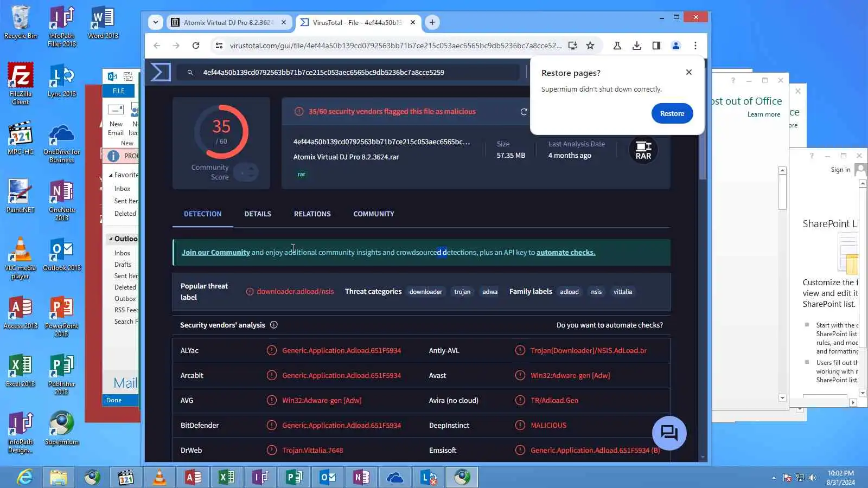Screen dimensions: 868x488
Task: Click the rar file tag
Action: click(302, 175)
